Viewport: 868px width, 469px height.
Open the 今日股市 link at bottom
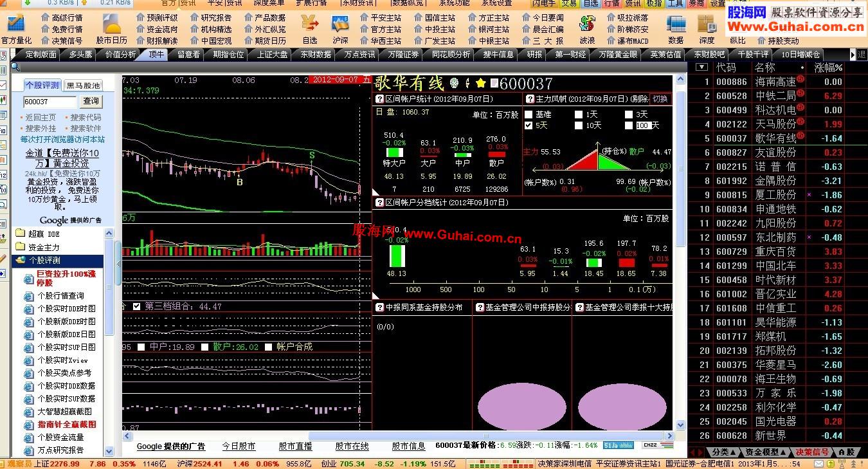[239, 446]
